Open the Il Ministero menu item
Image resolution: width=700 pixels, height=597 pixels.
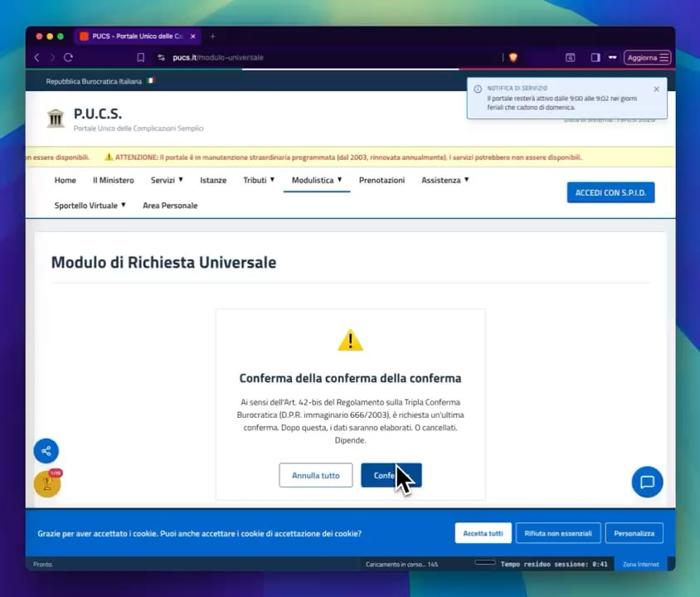click(114, 180)
